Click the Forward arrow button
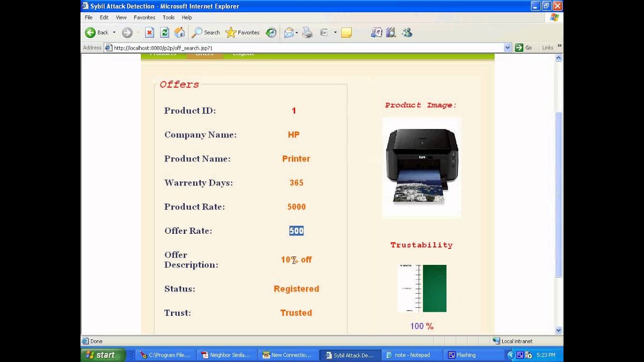Screen dimensions: 644x362 pos(127,33)
